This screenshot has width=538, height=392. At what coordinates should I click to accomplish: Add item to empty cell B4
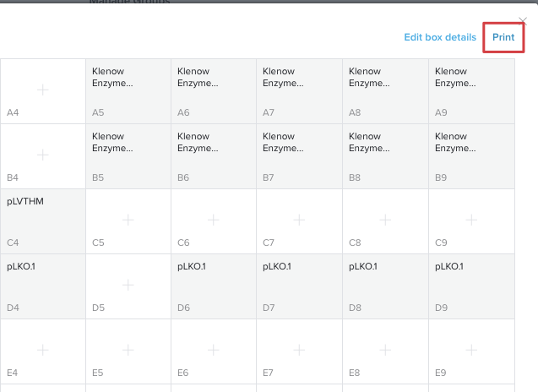click(43, 156)
